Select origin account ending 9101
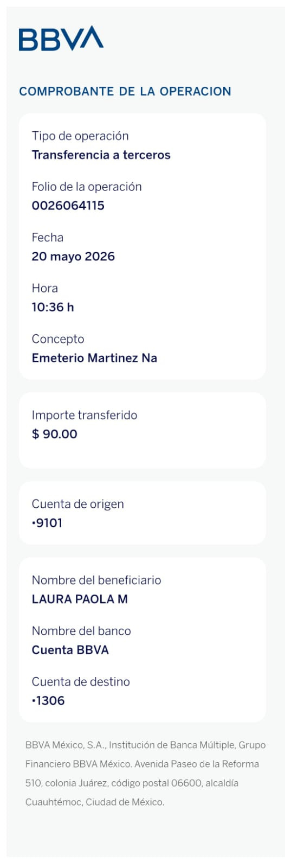This screenshot has height=868, width=285. 47,523
